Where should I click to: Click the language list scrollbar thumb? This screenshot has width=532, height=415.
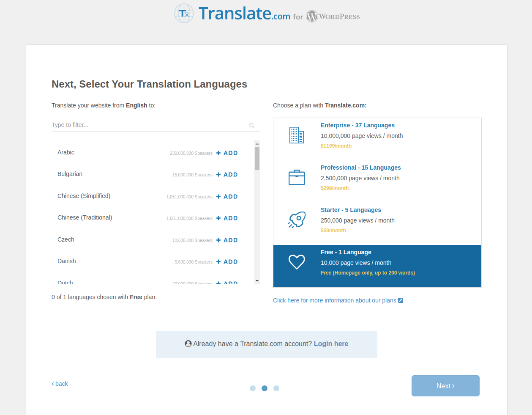click(257, 158)
